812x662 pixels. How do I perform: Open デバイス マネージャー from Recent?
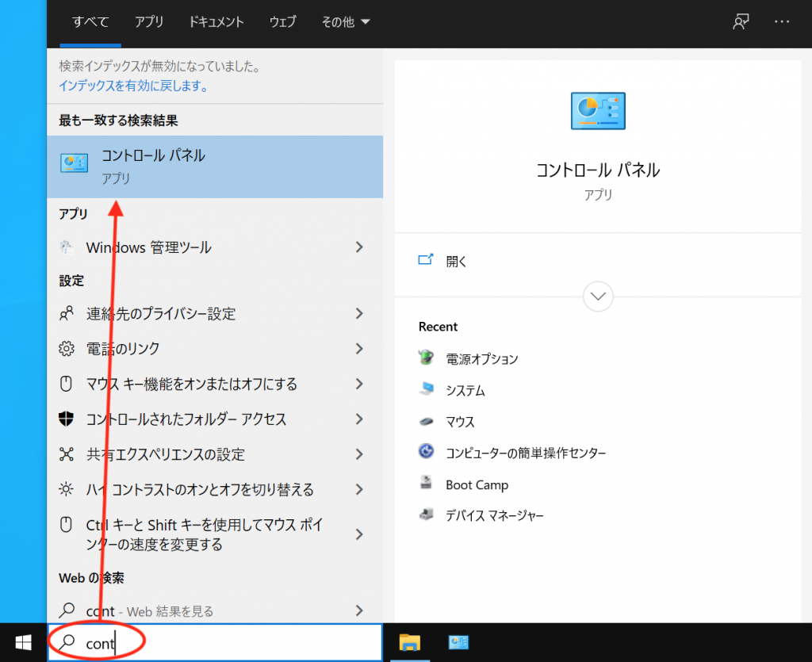point(495,515)
